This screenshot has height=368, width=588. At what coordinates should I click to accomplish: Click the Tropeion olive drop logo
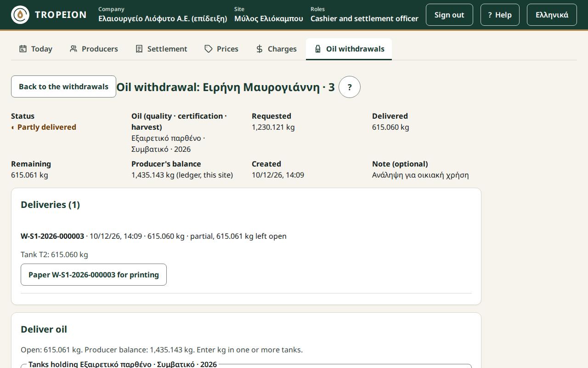[x=20, y=15]
